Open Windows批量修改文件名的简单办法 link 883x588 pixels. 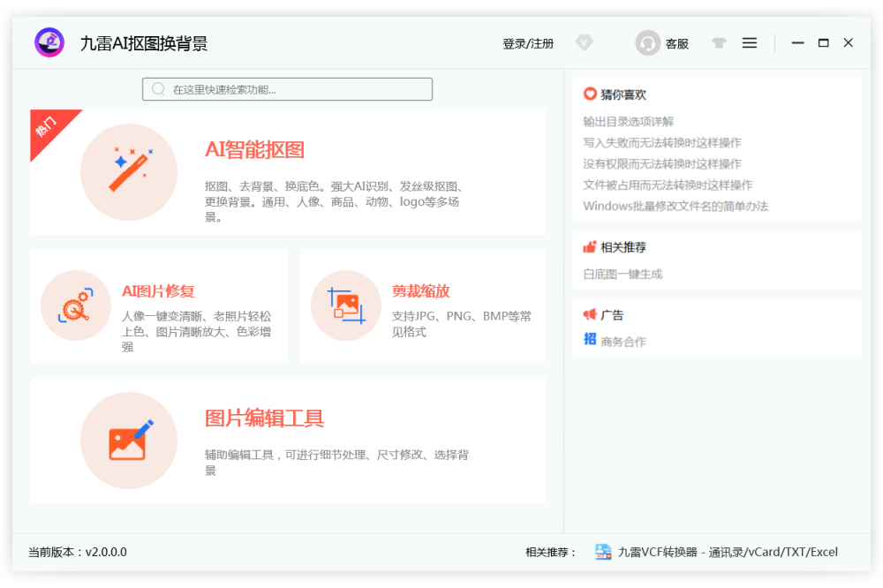675,207
